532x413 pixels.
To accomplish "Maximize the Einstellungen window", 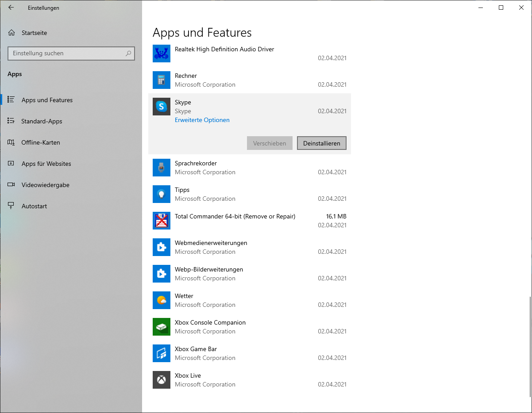I will click(x=501, y=8).
